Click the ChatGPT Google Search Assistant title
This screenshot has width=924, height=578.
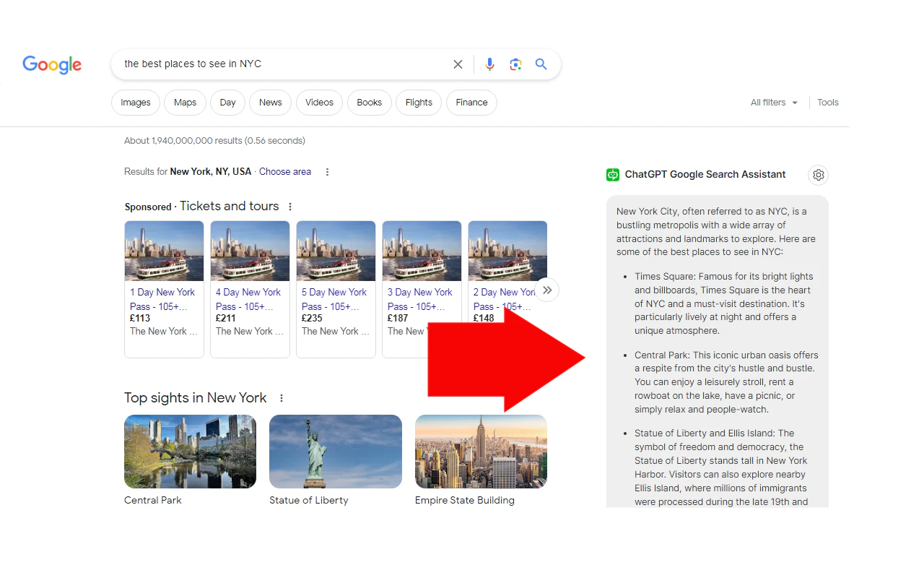coord(705,175)
